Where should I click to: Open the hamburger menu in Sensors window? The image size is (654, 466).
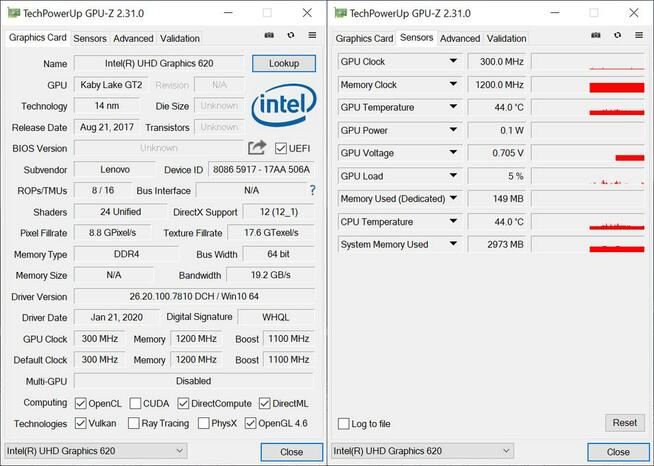639,35
